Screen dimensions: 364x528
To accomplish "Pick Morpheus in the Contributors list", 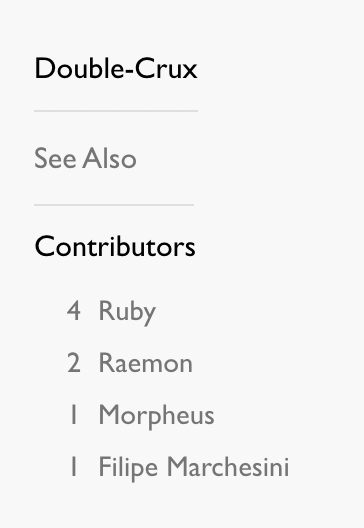I will click(x=156, y=416).
